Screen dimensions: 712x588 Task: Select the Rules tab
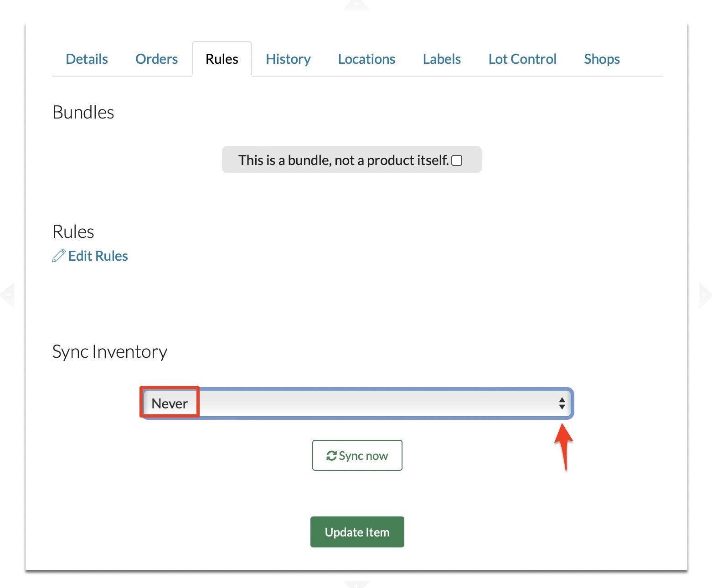[222, 59]
